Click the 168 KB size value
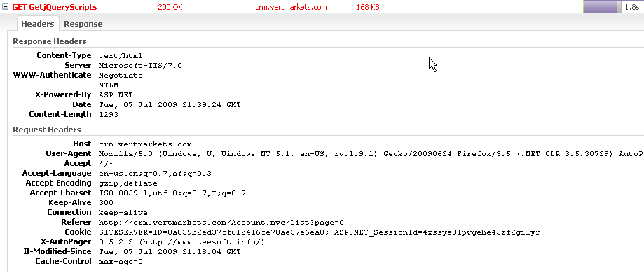The image size is (644, 273). pos(368,7)
